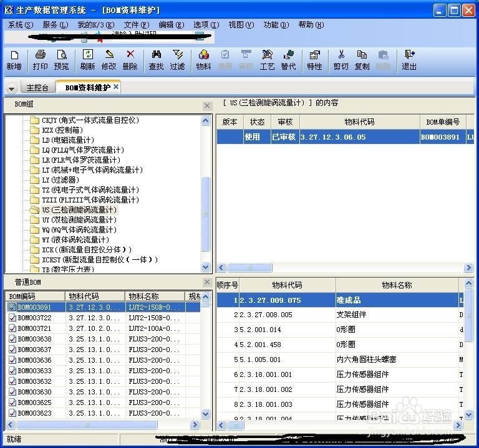Open 特性 (Properties) from the toolbar

[314, 60]
